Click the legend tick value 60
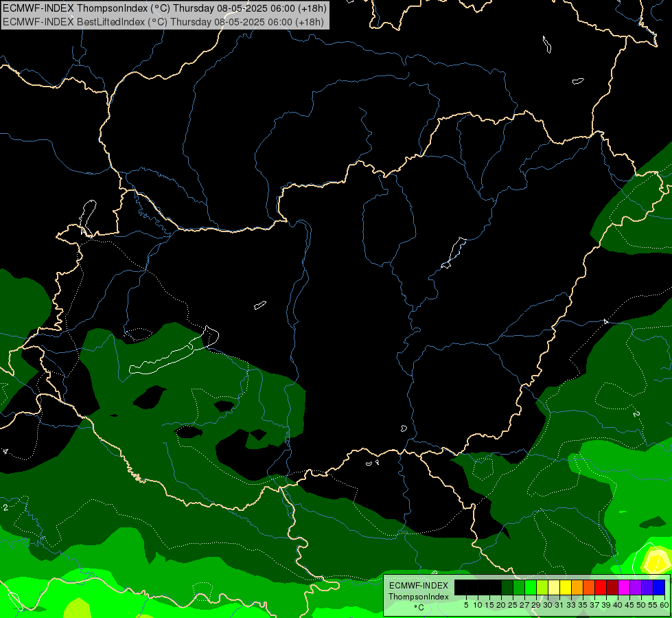Screen dimensions: 672x618 pos(664,605)
